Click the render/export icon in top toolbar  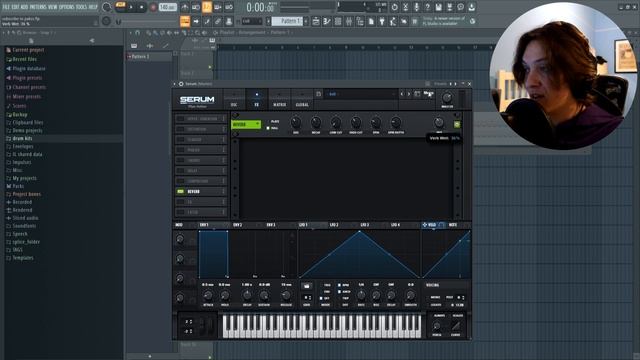coord(449,7)
